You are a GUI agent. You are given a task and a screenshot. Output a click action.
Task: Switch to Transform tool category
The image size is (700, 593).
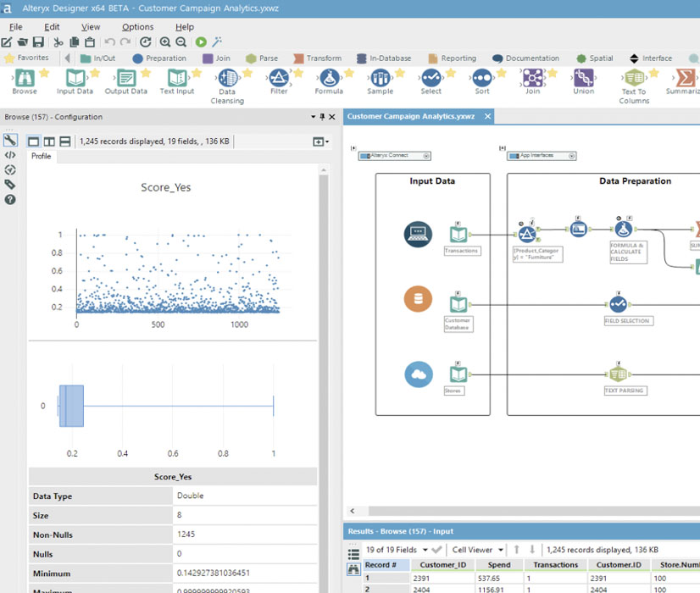coord(318,58)
